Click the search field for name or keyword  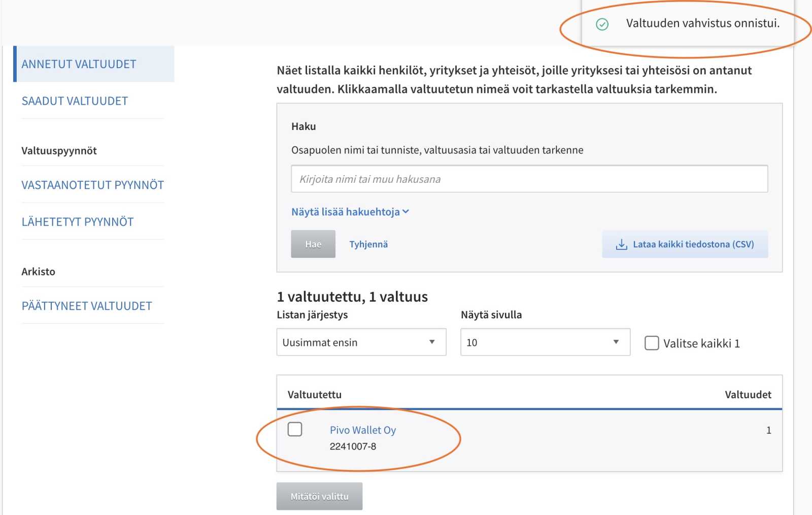tap(529, 179)
